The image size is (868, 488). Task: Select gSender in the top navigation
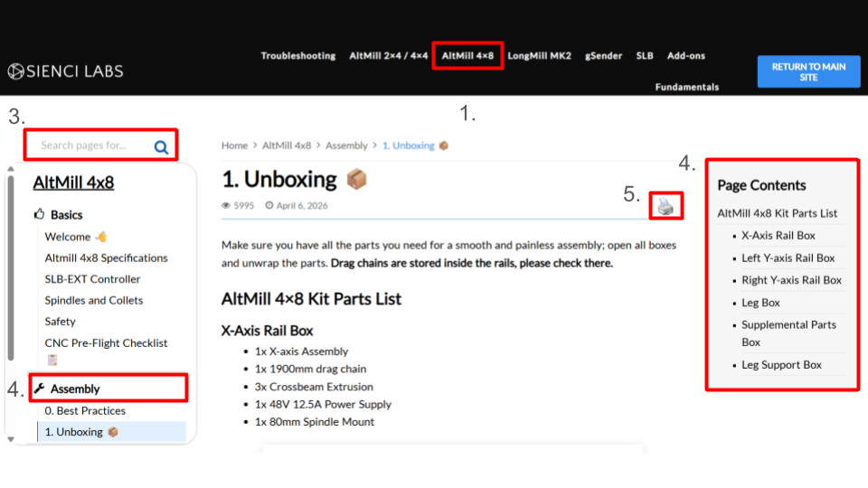[603, 56]
